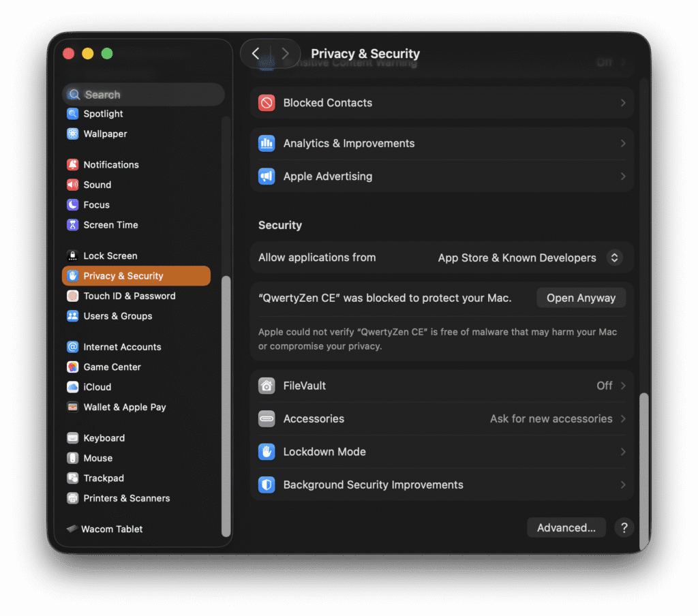Viewport: 698px width, 616px height.
Task: Click the Lockdown Mode hand icon
Action: point(267,452)
